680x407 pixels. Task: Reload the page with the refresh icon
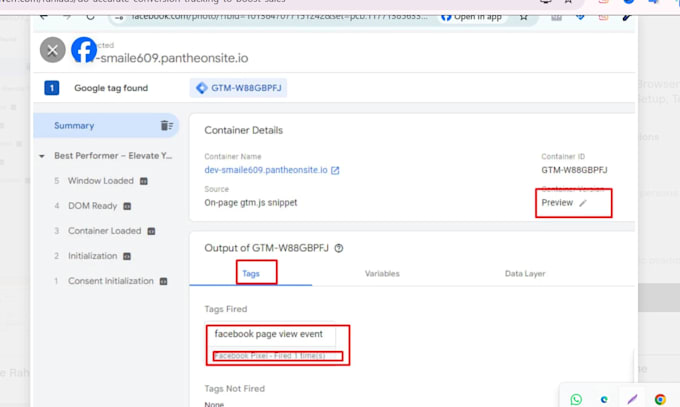(90, 17)
